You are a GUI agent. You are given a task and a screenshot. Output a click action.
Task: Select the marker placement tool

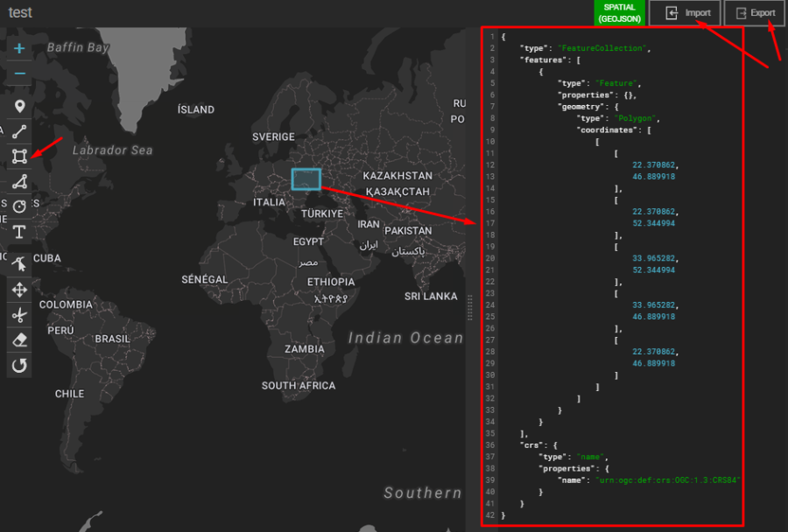18,106
